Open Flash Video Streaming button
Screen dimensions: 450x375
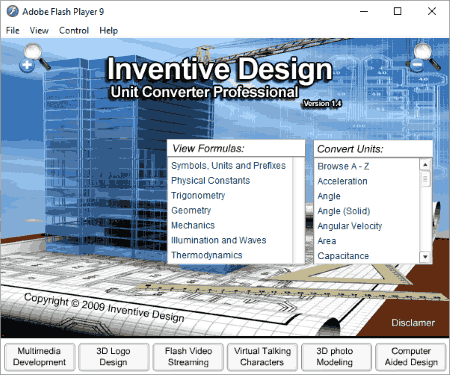188,357
